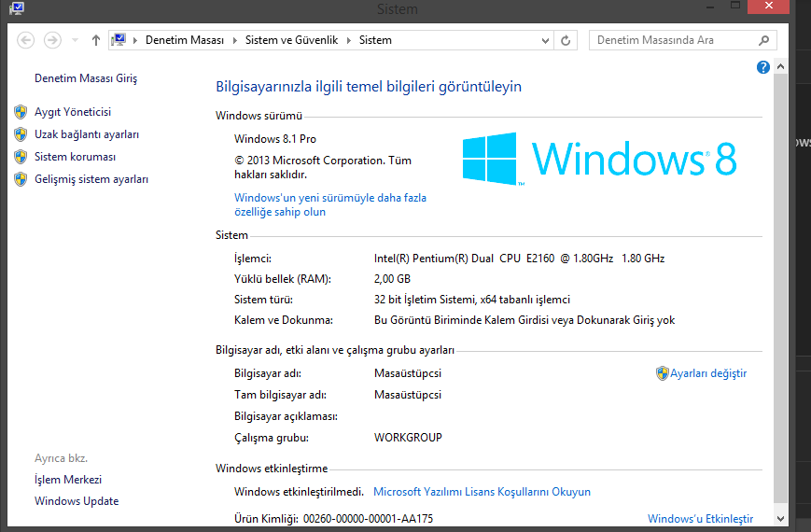Screen dimensions: 811x532
Task: Open Gelişmiş sistem ayarları
Action: tap(91, 179)
